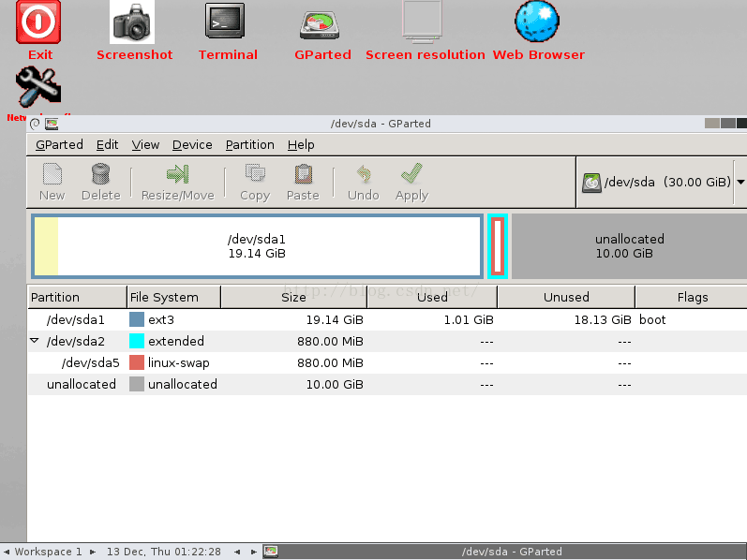Click the Apply operations checkmark icon
This screenshot has height=560, width=747.
point(411,174)
